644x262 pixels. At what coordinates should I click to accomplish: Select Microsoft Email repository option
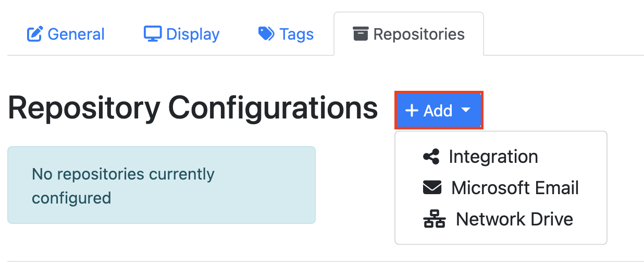515,188
